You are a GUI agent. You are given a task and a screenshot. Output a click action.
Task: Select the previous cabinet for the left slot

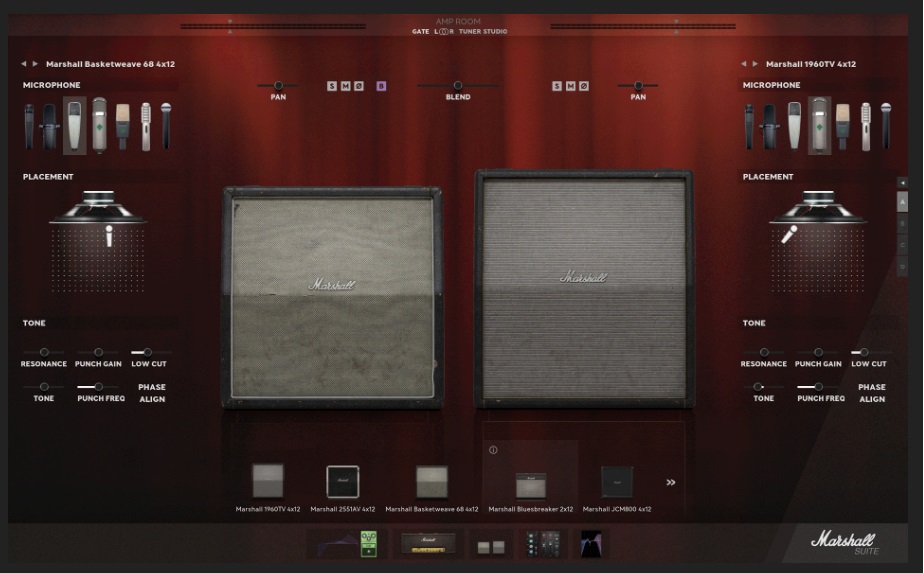(24, 64)
